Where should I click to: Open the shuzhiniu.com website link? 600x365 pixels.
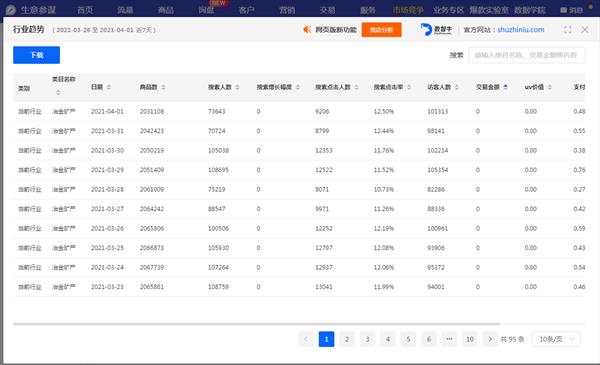(521, 29)
